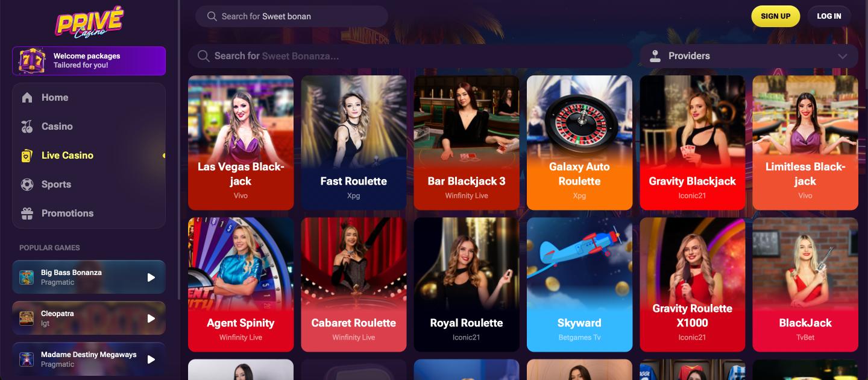Expand the Providers dropdown chevron
This screenshot has width=868, height=380.
pos(842,56)
